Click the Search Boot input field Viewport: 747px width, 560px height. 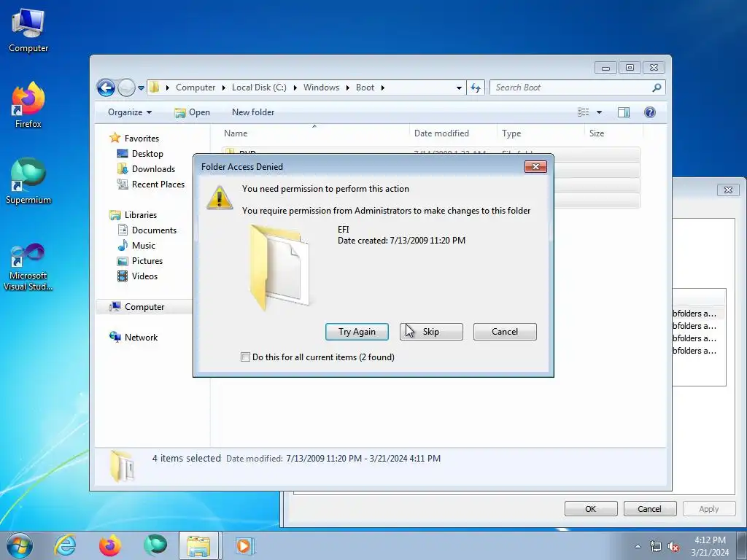(572, 87)
